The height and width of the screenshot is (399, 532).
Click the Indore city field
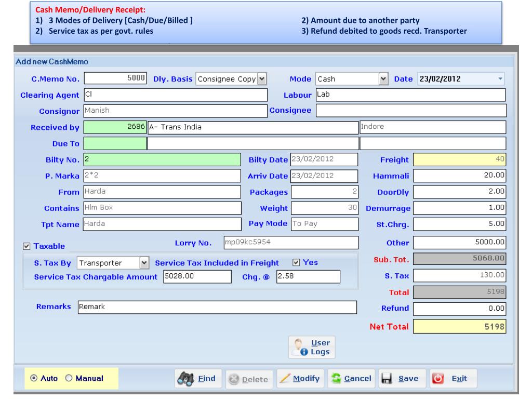tap(433, 127)
